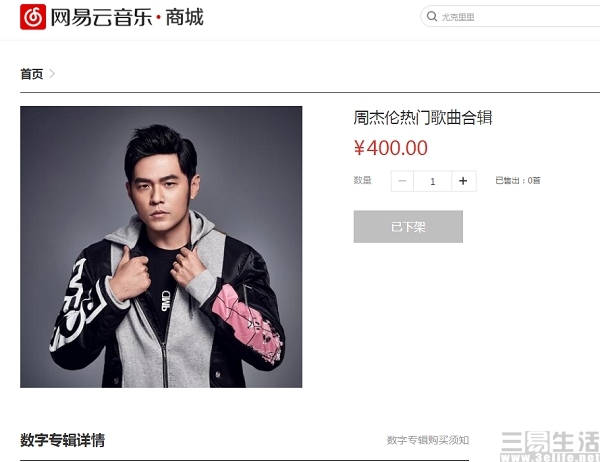Click the red ¥400.00 price
Screen dimensions: 600x462
tap(391, 148)
